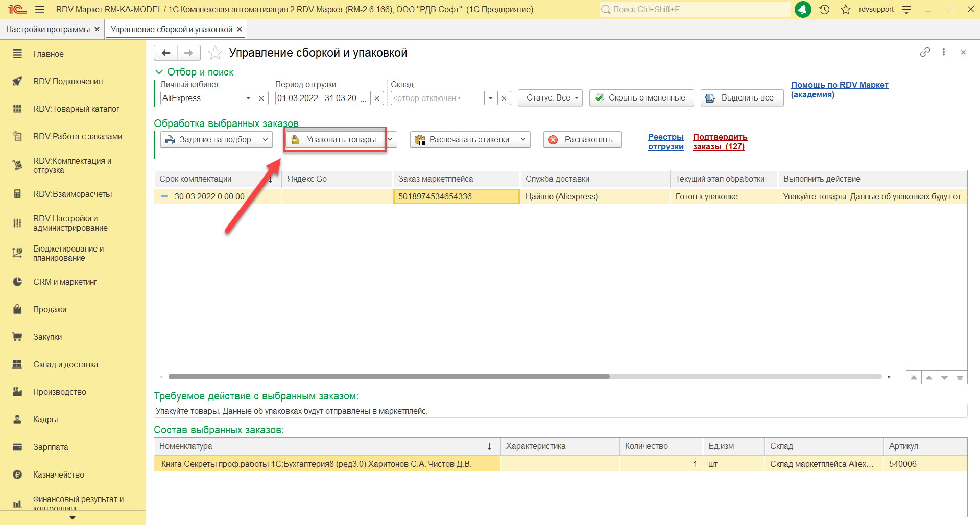980x525 pixels.
Task: Sort by Срок комплектации column header
Action: pos(218,179)
